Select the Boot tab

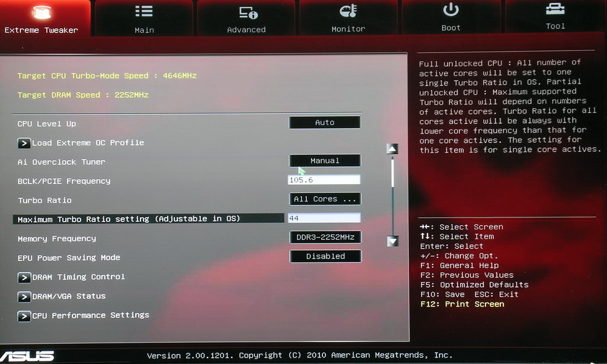[451, 18]
